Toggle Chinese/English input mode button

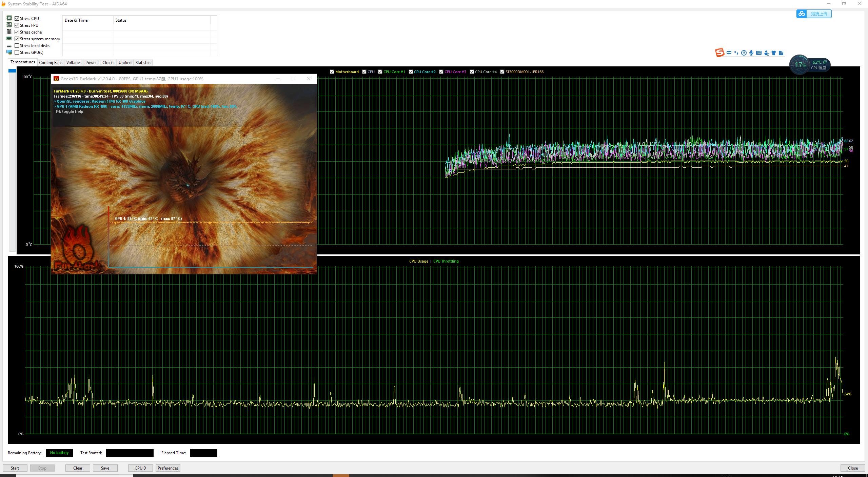click(729, 53)
